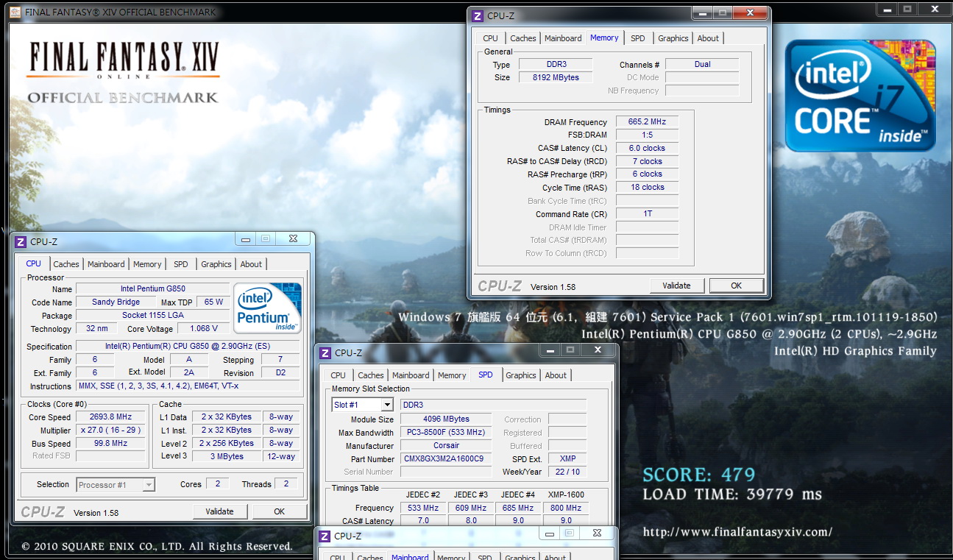
Task: Click Cycle Time value 18 clocks
Action: (x=647, y=188)
